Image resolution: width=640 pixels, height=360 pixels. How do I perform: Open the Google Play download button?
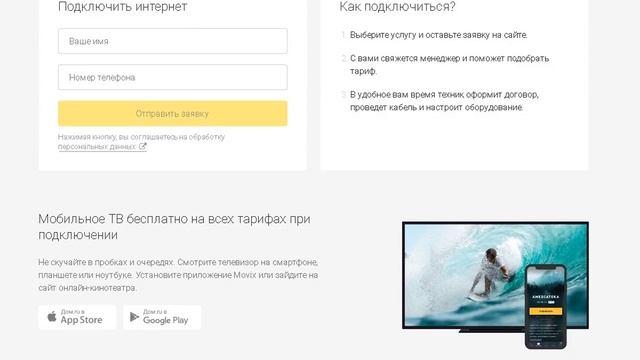(162, 317)
